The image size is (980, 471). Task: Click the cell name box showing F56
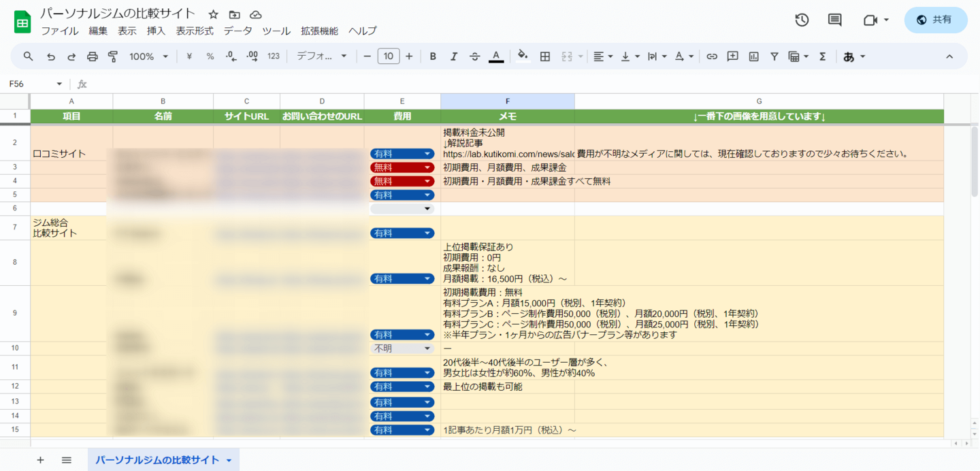pos(34,84)
